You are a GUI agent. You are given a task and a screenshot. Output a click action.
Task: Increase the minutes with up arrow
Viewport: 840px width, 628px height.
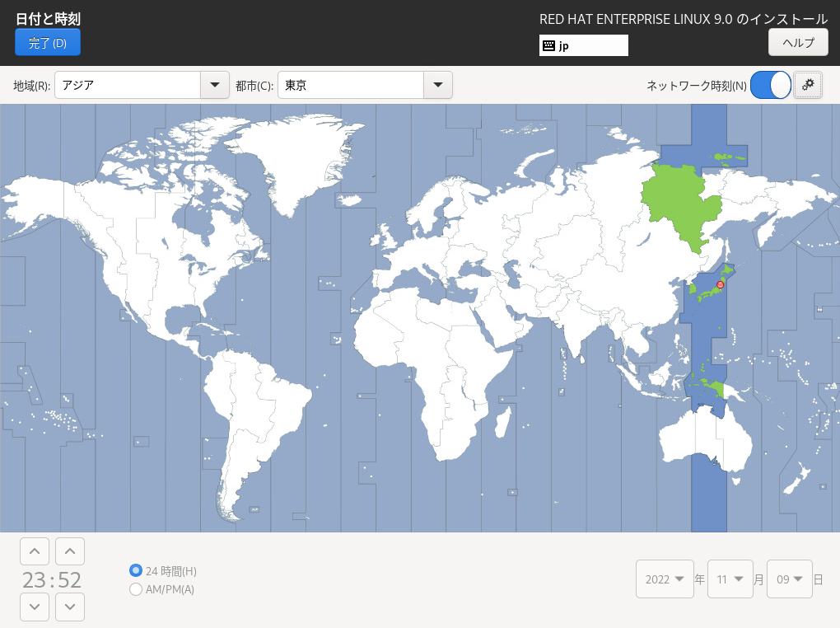[70, 551]
